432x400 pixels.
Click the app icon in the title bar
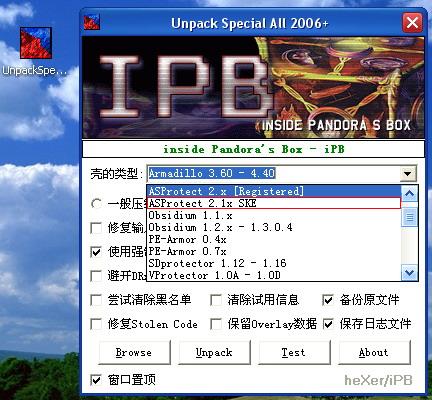pyautogui.click(x=92, y=22)
